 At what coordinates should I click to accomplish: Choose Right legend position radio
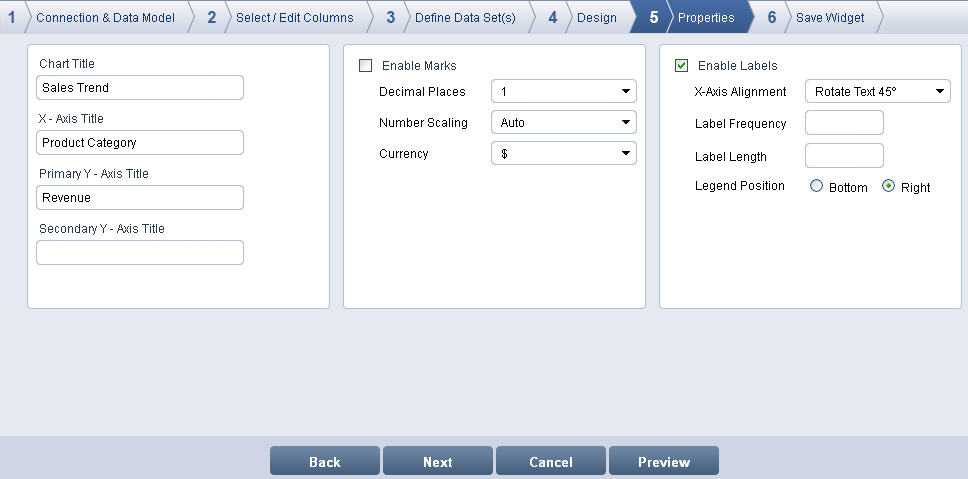coord(888,187)
